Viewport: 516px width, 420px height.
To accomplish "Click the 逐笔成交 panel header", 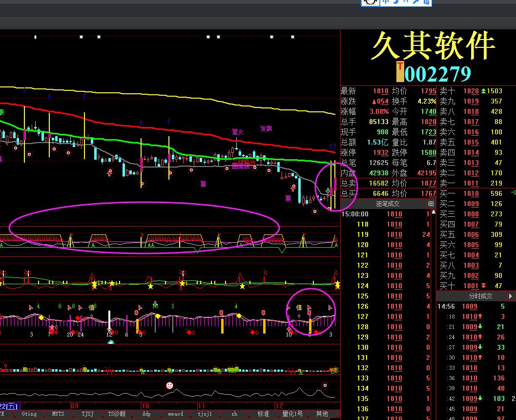I will [x=388, y=204].
